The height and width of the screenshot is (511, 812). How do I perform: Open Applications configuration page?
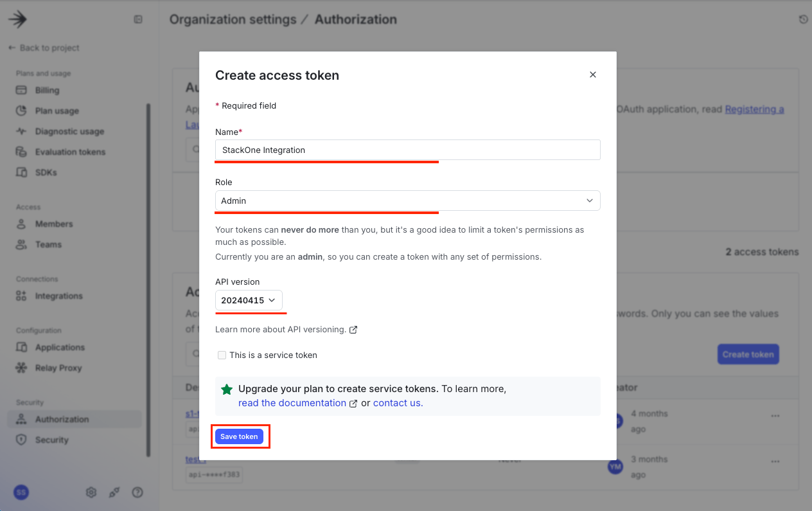60,347
